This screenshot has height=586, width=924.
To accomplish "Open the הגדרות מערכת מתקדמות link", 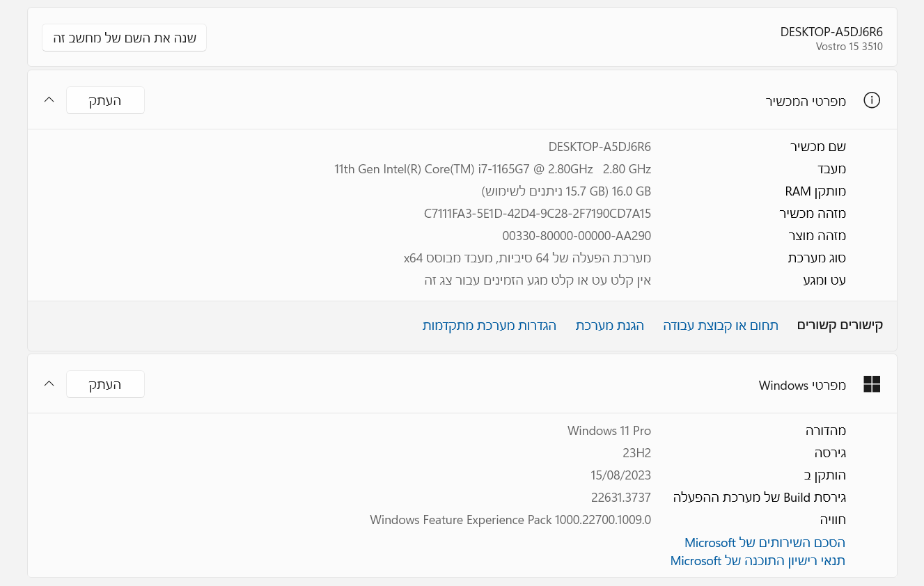I will 489,325.
